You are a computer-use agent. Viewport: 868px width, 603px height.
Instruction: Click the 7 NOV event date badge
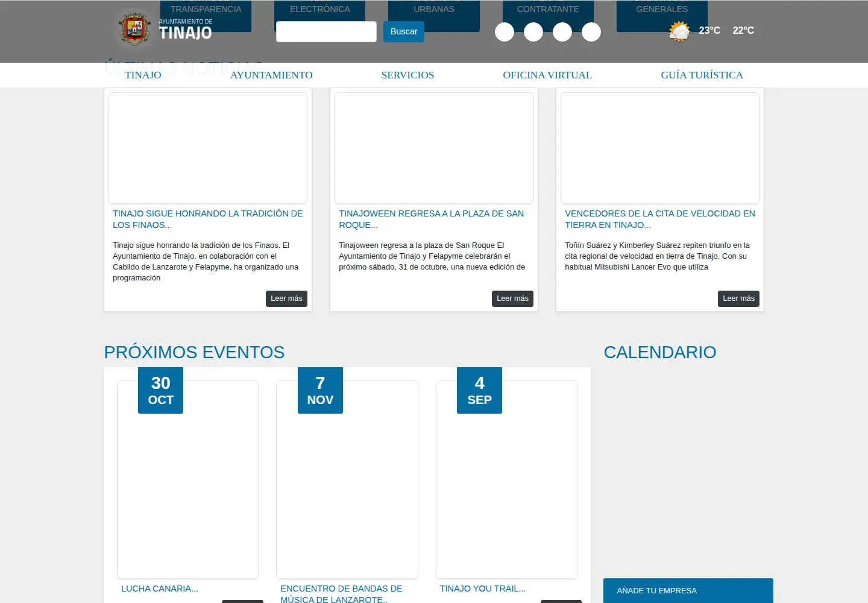coord(320,390)
